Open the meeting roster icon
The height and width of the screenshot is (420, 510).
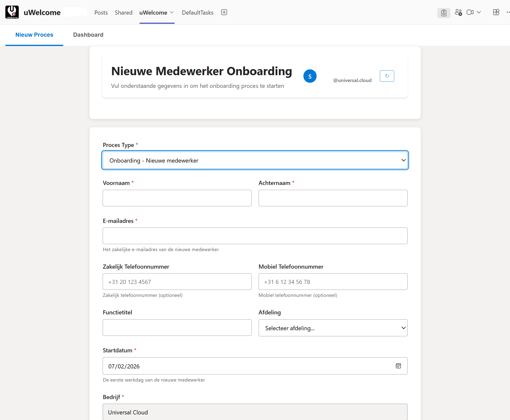coord(444,13)
